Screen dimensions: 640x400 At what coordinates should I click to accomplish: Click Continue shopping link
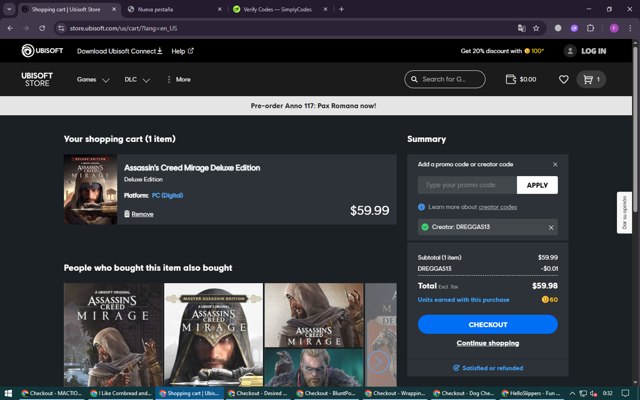coord(488,343)
